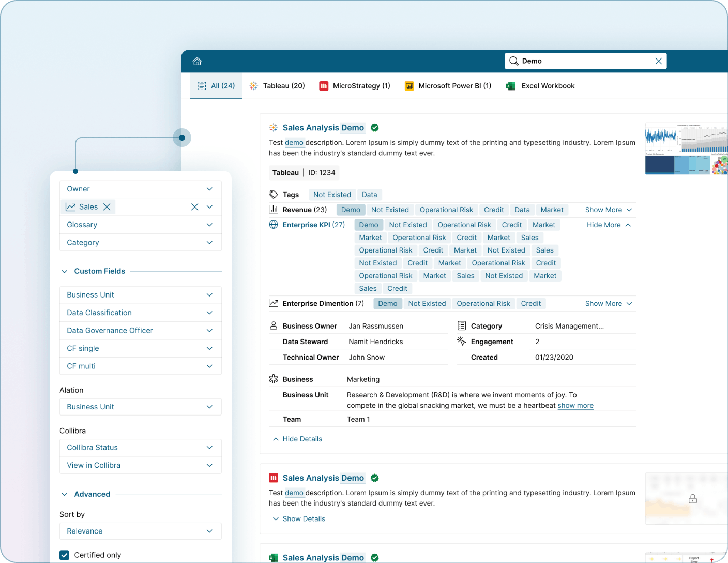The width and height of the screenshot is (728, 563).
Task: Collapse the Custom Fields section
Action: coord(64,271)
